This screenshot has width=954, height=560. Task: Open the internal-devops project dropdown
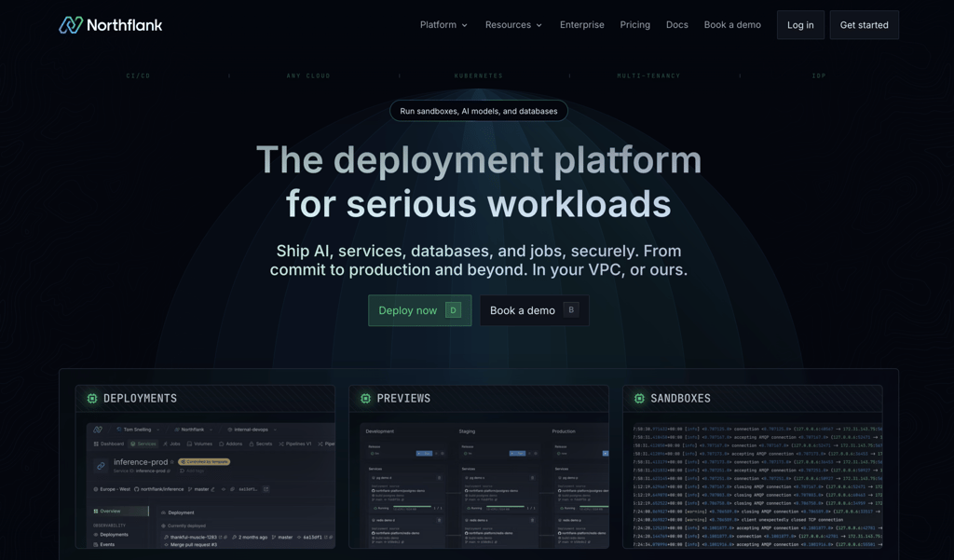pos(252,430)
